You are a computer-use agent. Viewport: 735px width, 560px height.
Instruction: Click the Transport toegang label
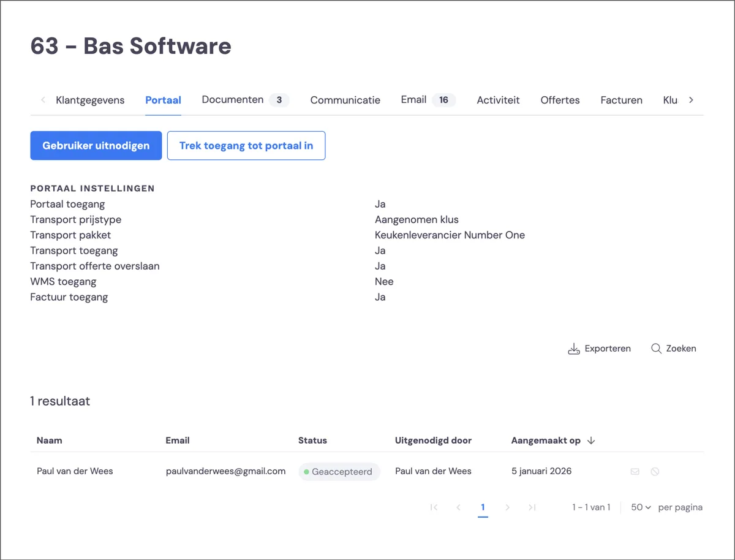pyautogui.click(x=74, y=251)
